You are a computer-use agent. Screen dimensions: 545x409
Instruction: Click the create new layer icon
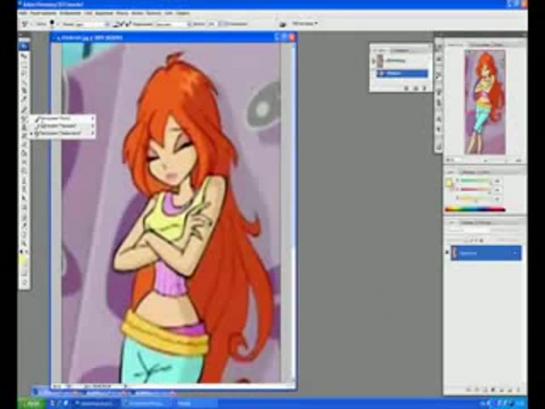509,390
